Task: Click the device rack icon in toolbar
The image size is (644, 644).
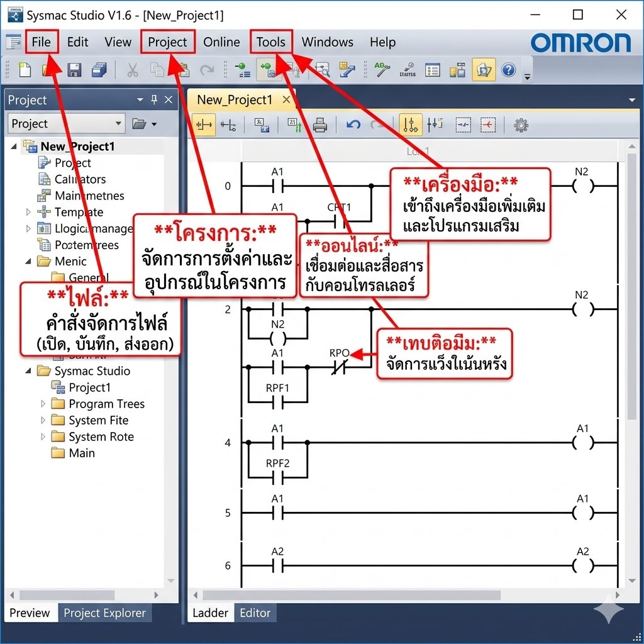Action: [457, 70]
